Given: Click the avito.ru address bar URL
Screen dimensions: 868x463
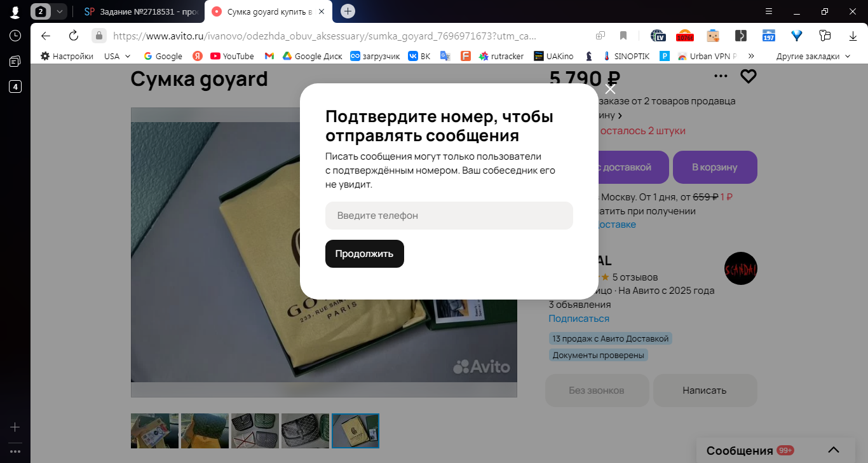Looking at the screenshot, I should pyautogui.click(x=325, y=36).
